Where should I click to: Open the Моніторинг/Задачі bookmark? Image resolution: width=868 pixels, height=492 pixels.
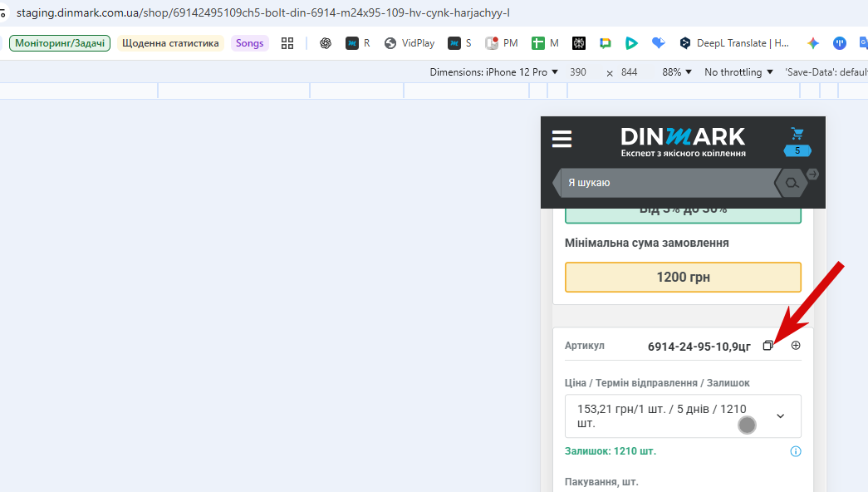(x=60, y=43)
